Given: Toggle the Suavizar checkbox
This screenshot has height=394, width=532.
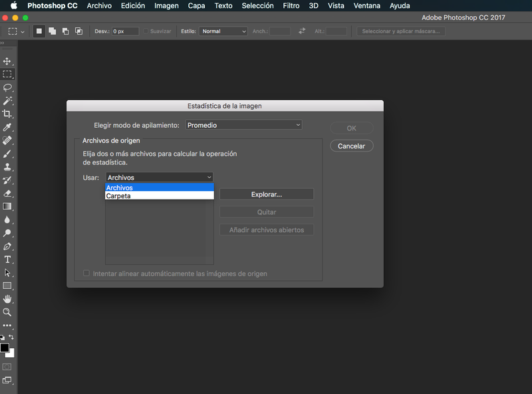Looking at the screenshot, I should pos(146,31).
